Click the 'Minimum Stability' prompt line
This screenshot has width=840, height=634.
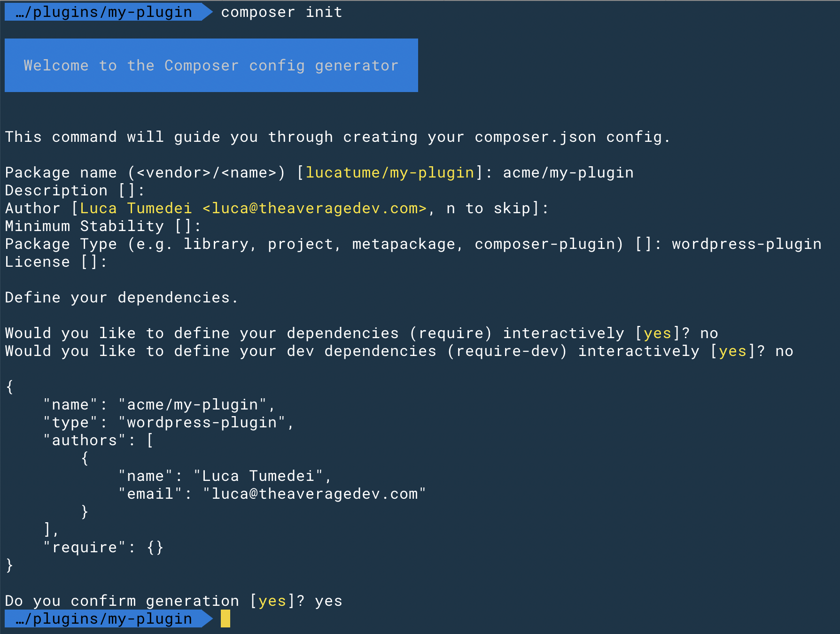click(103, 226)
